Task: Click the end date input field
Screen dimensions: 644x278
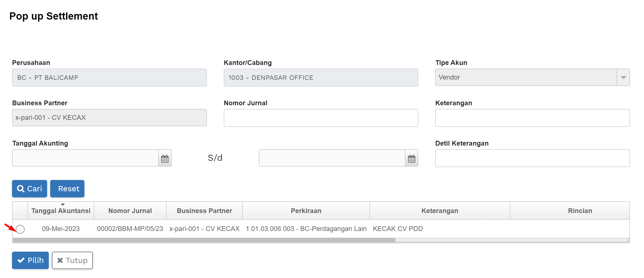Action: (x=332, y=158)
